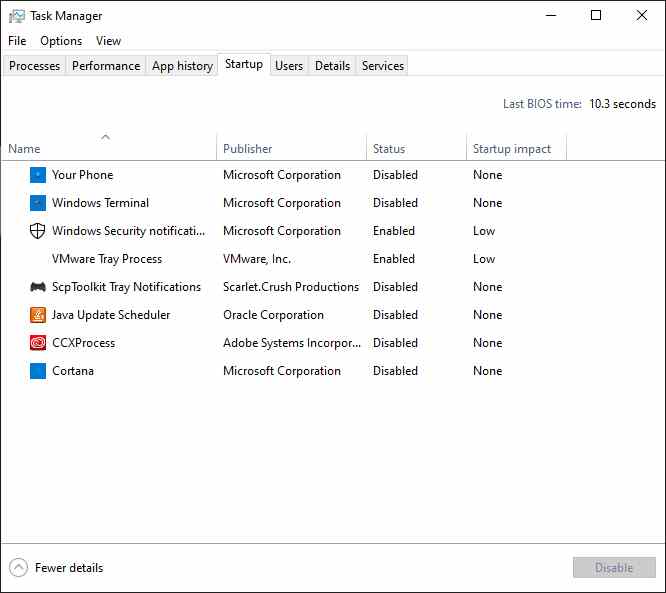Close the Task Manager window
The image size is (666, 593).
[x=641, y=16]
